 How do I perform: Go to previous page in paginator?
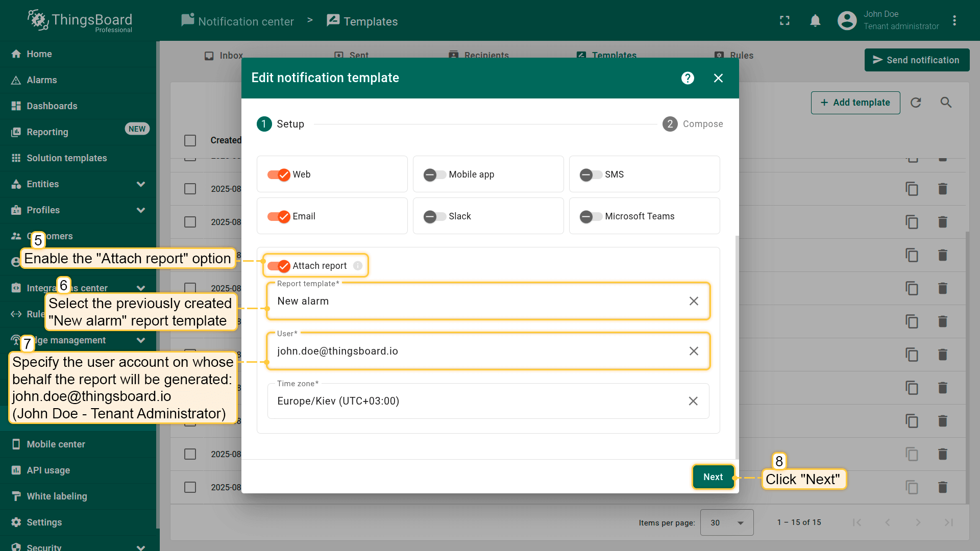pyautogui.click(x=888, y=522)
